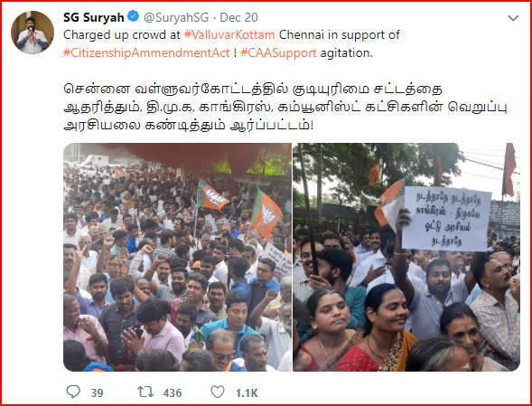The height and width of the screenshot is (406, 532).
Task: Open the @SuryahSG handle
Action: coord(176,17)
